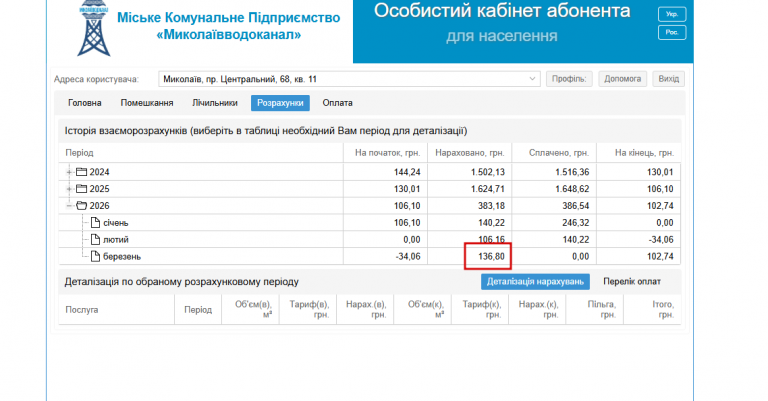Select the Розрахунки tab
768x401 pixels.
[x=280, y=103]
